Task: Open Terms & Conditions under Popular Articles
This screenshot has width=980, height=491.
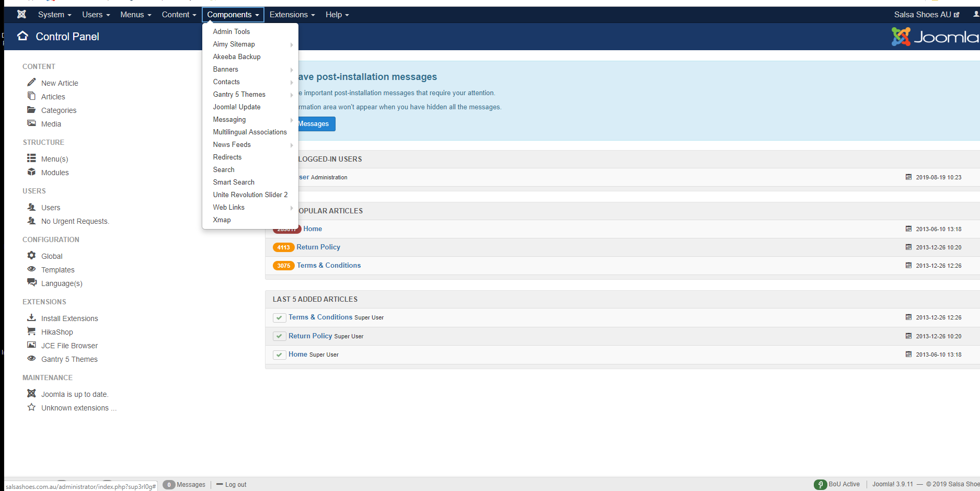Action: click(329, 265)
